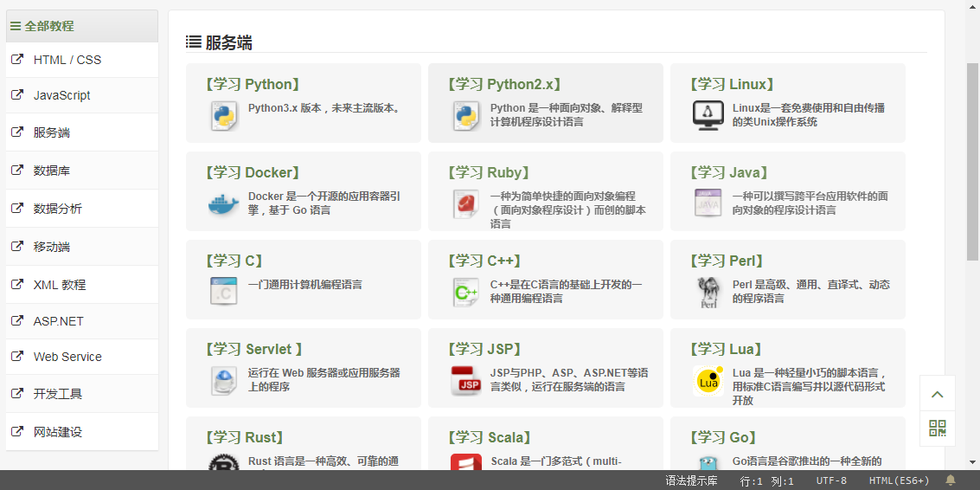Select ASP.NET in the sidebar
Viewport: 980px width, 490px height.
(x=82, y=322)
